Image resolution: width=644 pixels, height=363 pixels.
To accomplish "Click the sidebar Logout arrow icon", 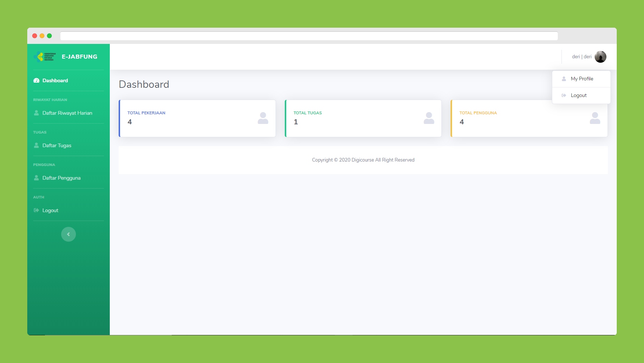I will coord(36,210).
